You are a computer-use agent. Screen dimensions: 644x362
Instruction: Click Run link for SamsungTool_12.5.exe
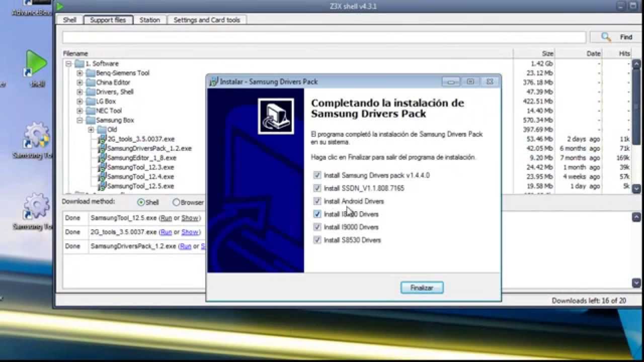[x=166, y=218]
